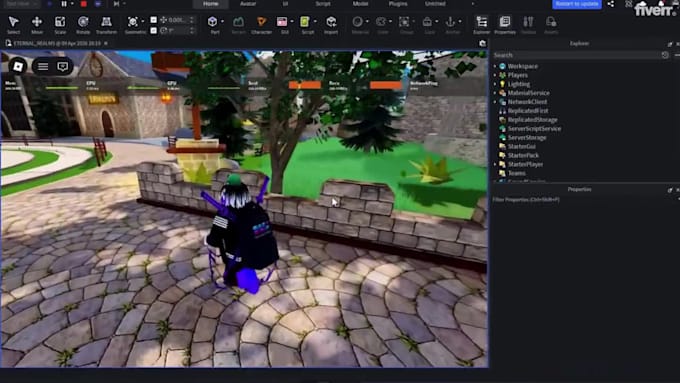
Task: Switch to the Script tab
Action: pyautogui.click(x=323, y=4)
